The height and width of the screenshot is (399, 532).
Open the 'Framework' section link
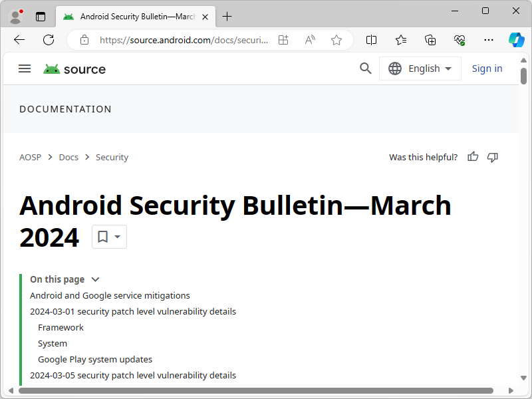(61, 327)
